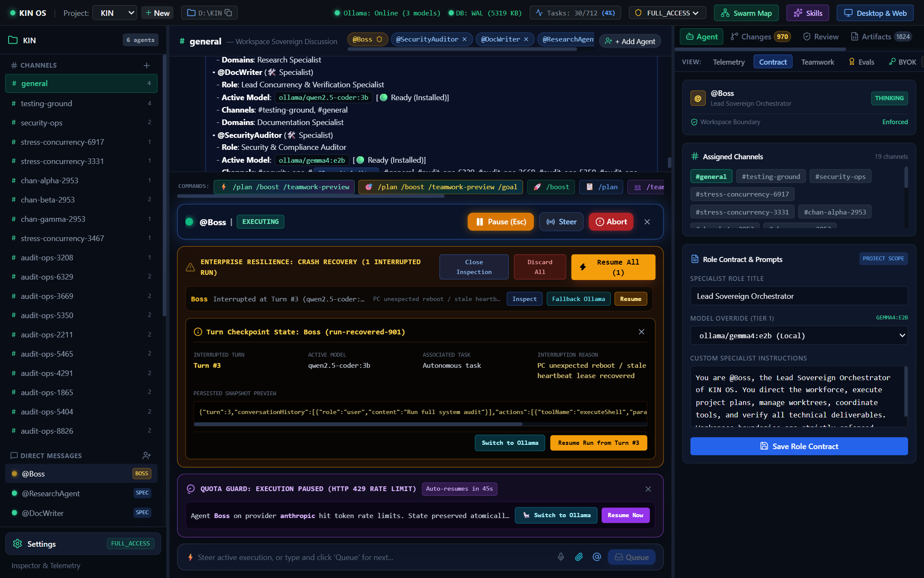Screen dimensions: 924x578
Task: Click Save Role Contract button
Action: 799,446
